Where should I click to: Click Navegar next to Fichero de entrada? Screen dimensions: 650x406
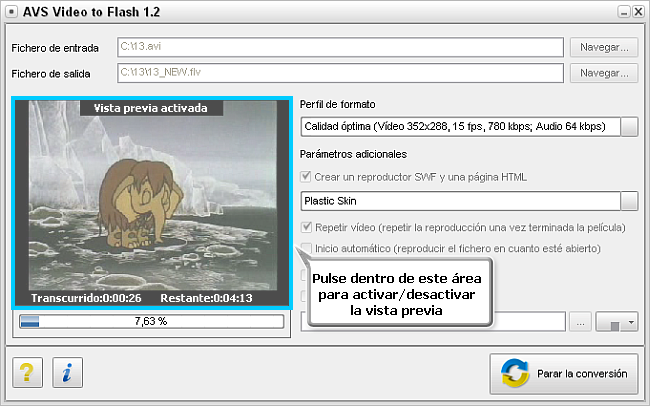[x=604, y=47]
